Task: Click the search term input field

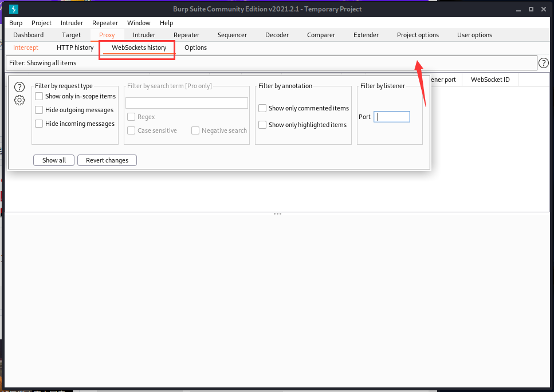Action: [x=187, y=103]
